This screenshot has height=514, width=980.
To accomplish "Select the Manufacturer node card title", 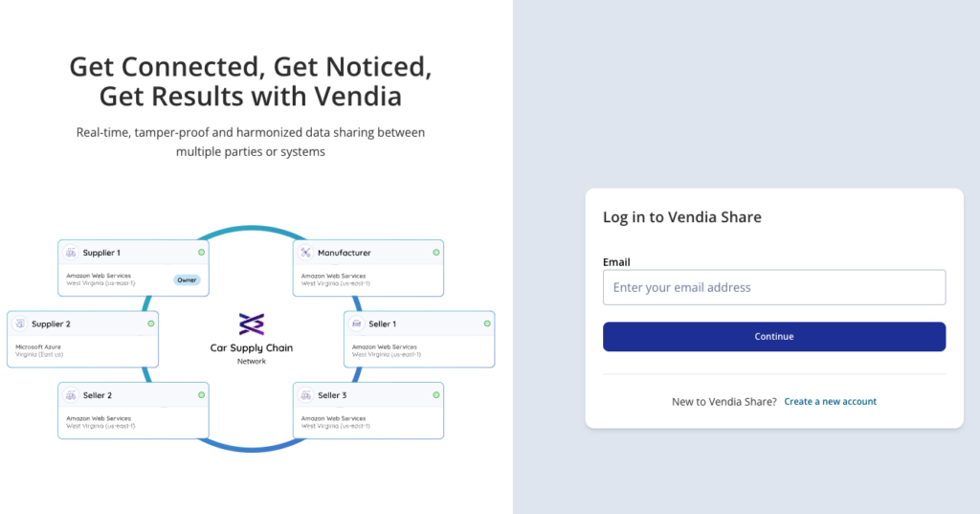I will 345,253.
